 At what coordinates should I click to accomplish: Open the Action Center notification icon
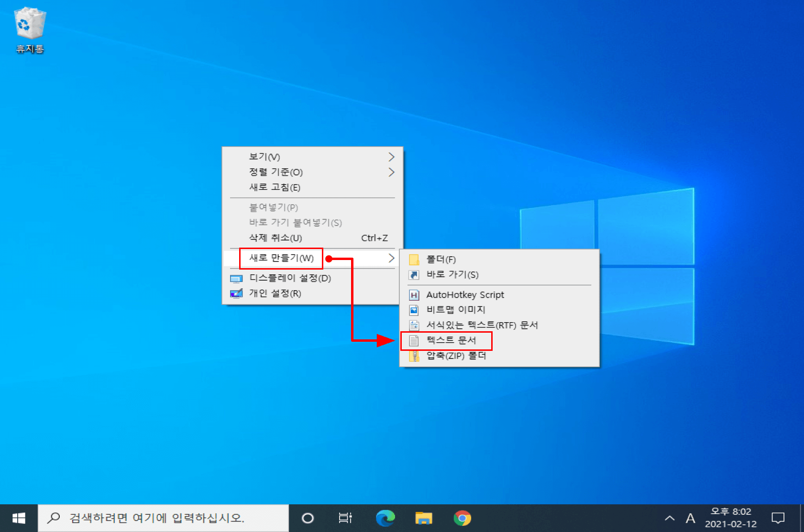(x=778, y=518)
